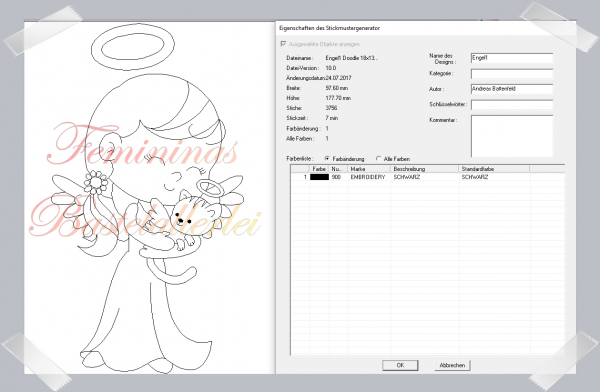Click the Schlüsselwörter input field
This screenshot has height=392, width=600.
512,105
